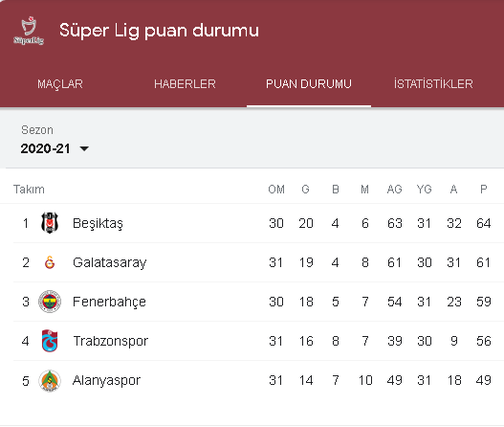Open the Fenerbahçe team name link
Viewport: 504px width, 427px height.
point(109,302)
